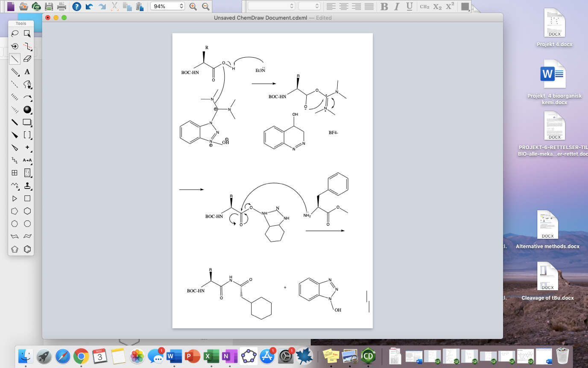Toggle Italic text formatting
588x368 pixels.
tap(397, 6)
